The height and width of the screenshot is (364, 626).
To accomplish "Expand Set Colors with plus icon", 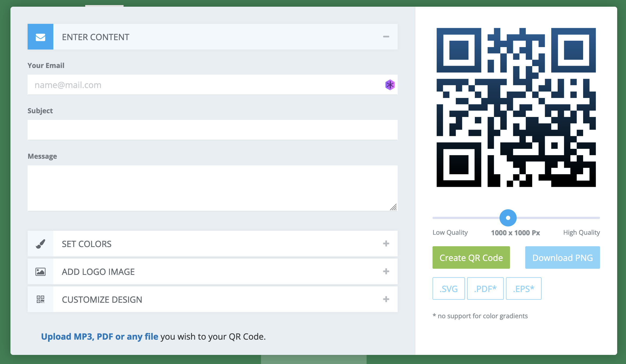I will click(x=386, y=244).
